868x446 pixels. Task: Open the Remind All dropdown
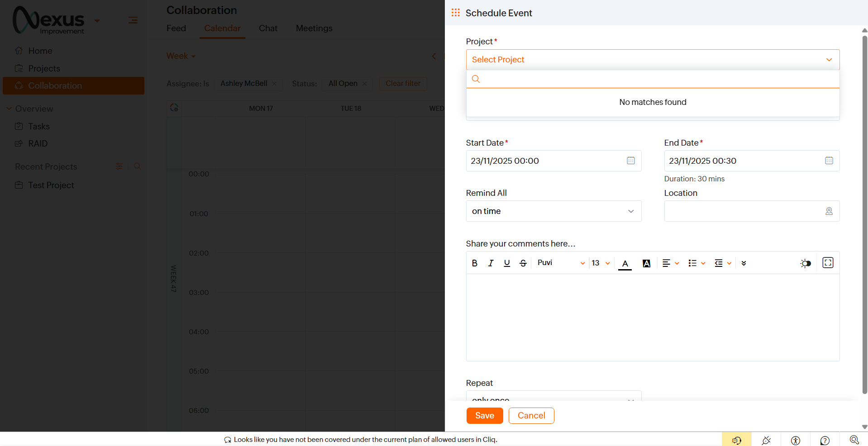[x=553, y=211]
